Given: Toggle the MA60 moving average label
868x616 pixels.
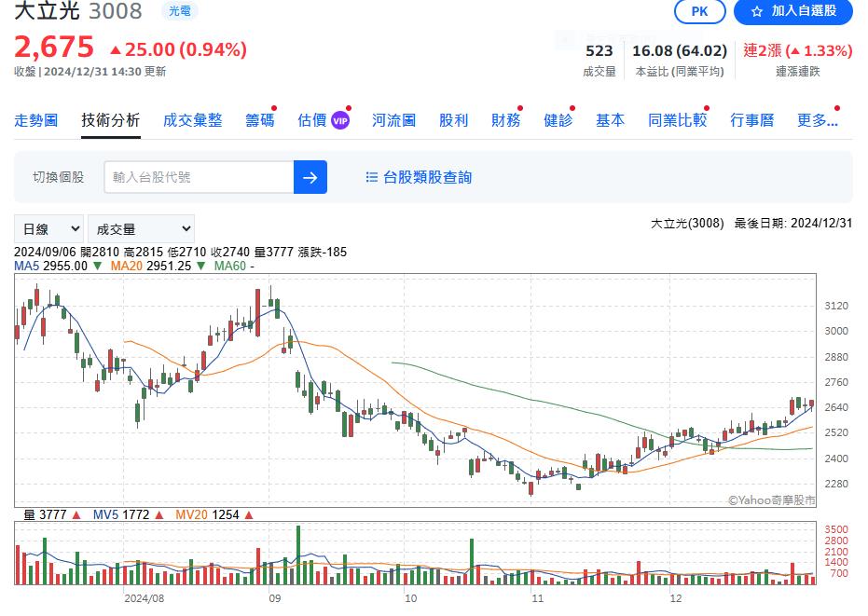Looking at the screenshot, I should pyautogui.click(x=233, y=266).
